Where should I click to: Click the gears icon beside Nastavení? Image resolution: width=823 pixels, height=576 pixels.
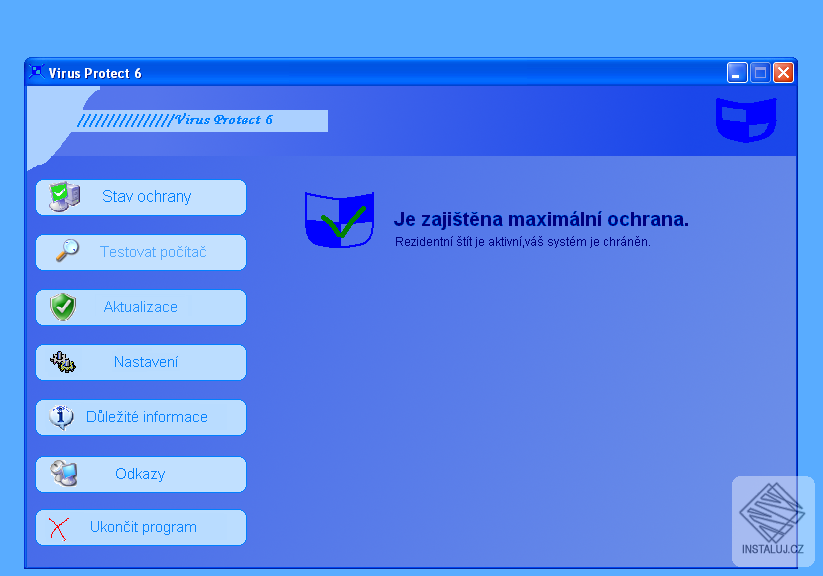pos(63,362)
